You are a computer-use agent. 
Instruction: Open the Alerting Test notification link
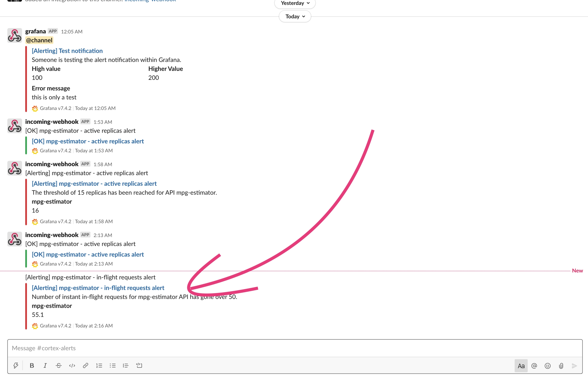click(x=67, y=51)
